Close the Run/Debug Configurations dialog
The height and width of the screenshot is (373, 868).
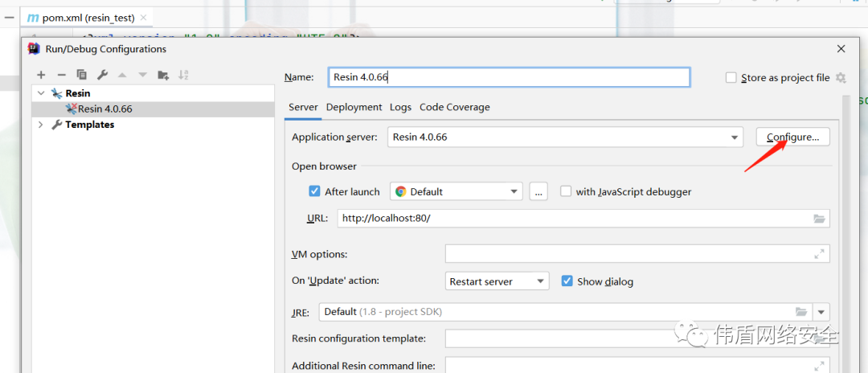(841, 49)
